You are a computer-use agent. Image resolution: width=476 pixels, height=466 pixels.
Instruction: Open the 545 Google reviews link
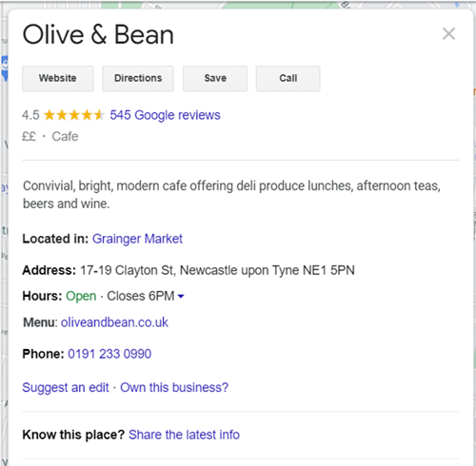point(165,115)
